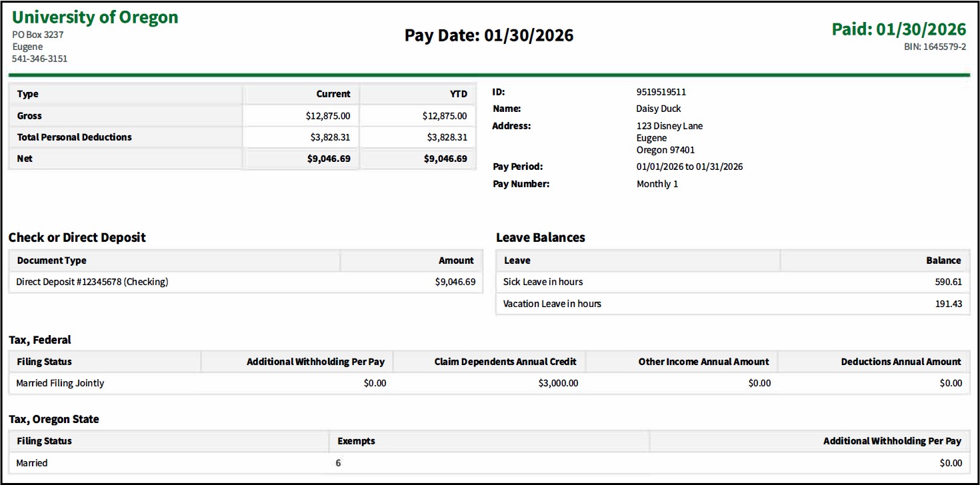Click the "Leave Balances" section heading

click(x=541, y=237)
